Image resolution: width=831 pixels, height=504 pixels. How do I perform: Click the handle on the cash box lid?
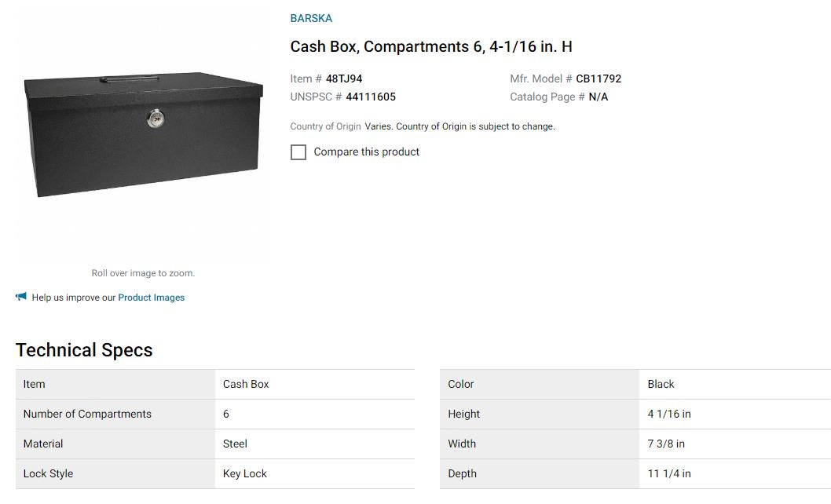130,78
